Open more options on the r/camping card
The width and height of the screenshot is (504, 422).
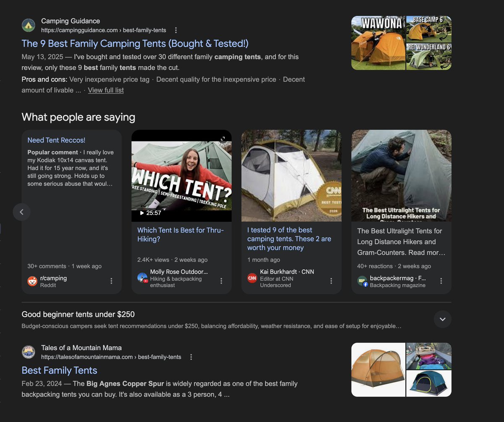pos(111,281)
